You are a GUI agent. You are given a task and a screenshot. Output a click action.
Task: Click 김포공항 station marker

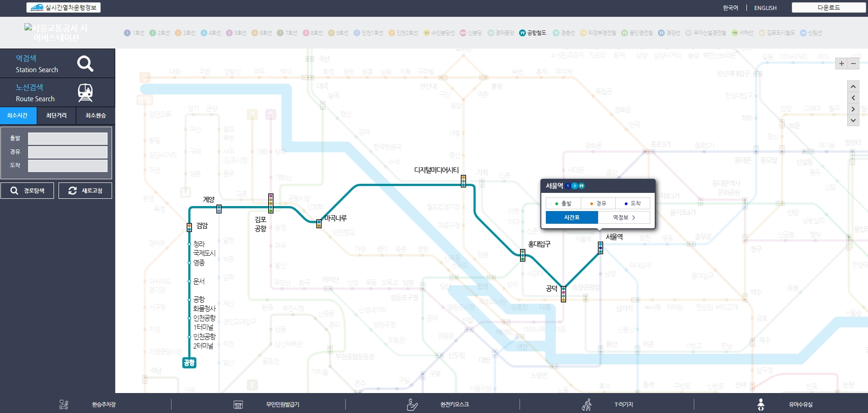click(x=271, y=203)
